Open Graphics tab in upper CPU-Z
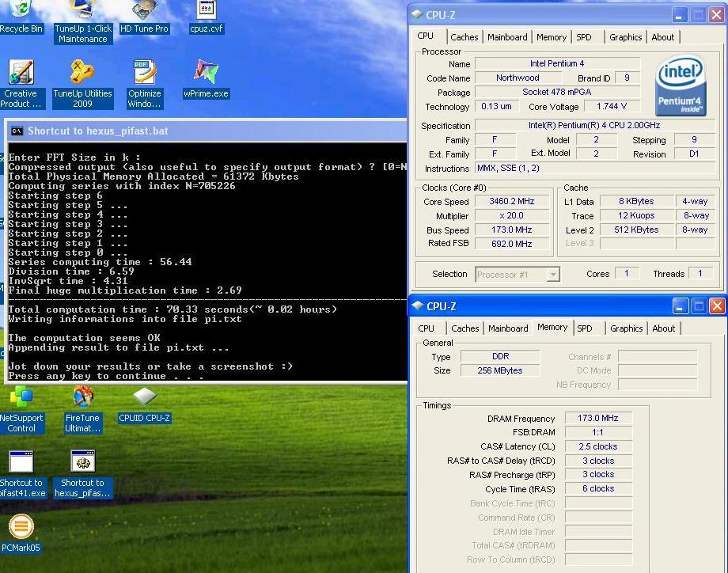The height and width of the screenshot is (573, 728). tap(625, 37)
